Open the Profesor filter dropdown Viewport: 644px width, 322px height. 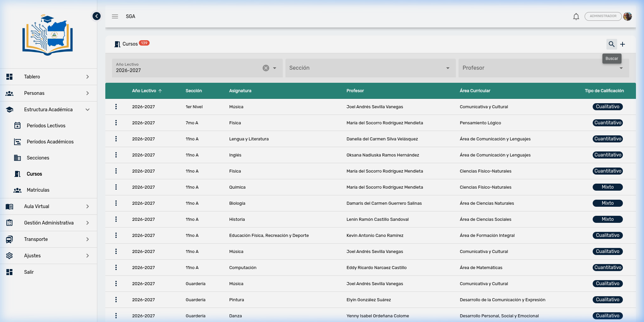tap(543, 68)
